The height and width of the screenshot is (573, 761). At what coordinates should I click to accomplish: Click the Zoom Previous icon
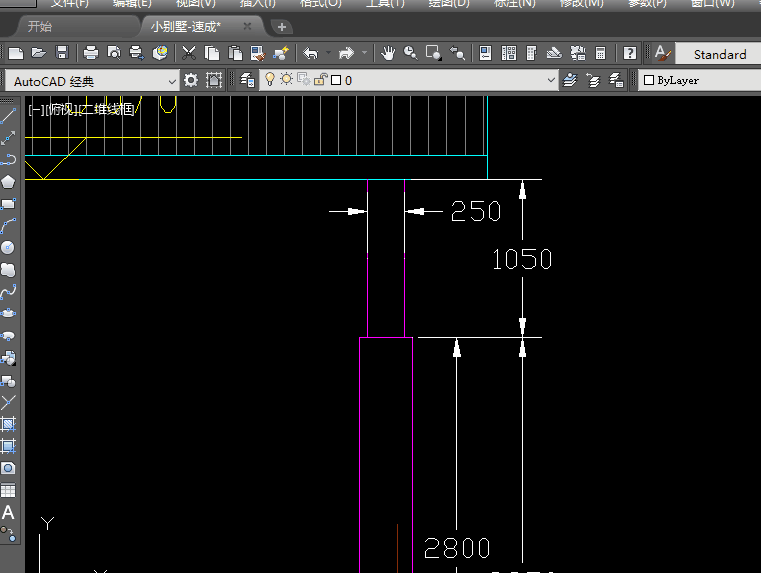coord(457,52)
